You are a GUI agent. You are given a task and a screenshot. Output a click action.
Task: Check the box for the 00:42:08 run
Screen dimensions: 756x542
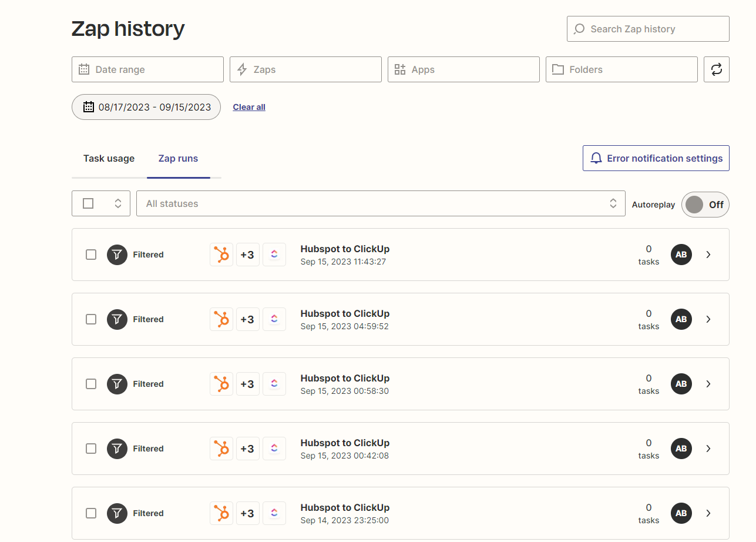tap(91, 449)
